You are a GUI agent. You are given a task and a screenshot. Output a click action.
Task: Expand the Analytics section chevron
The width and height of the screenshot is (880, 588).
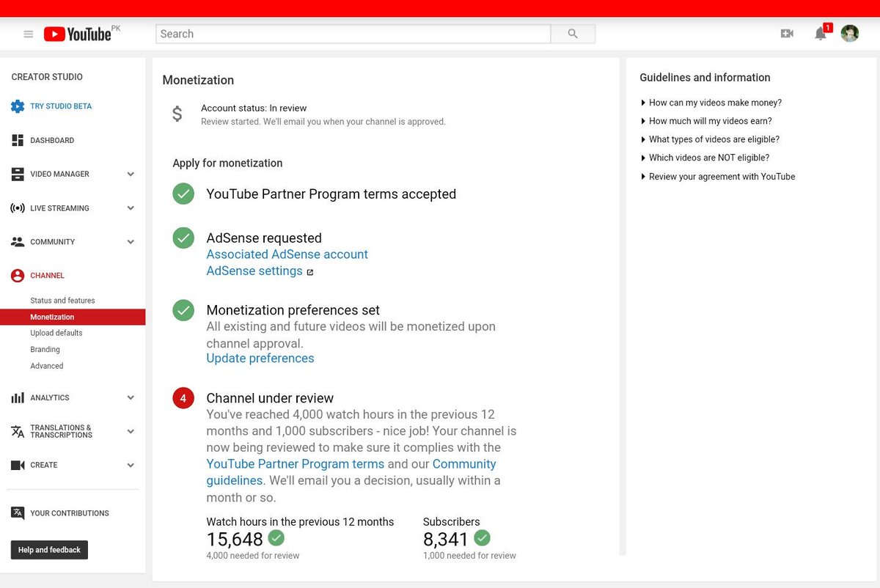[x=131, y=397]
